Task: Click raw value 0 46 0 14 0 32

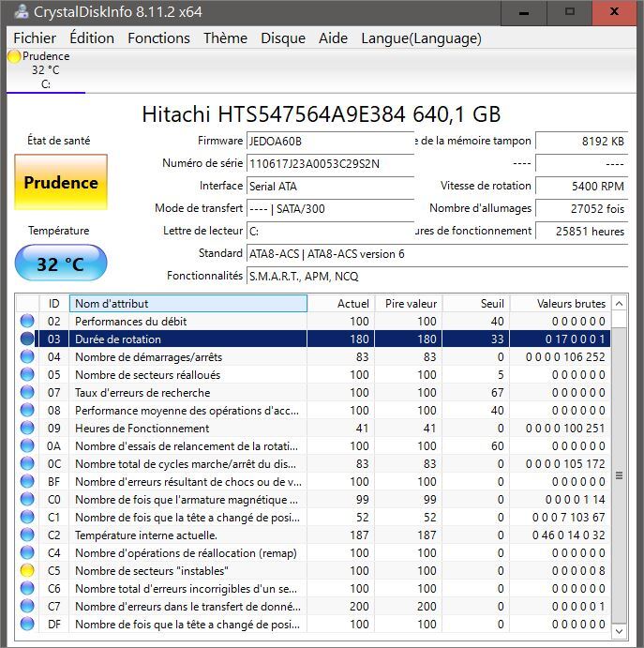Action: 568,535
